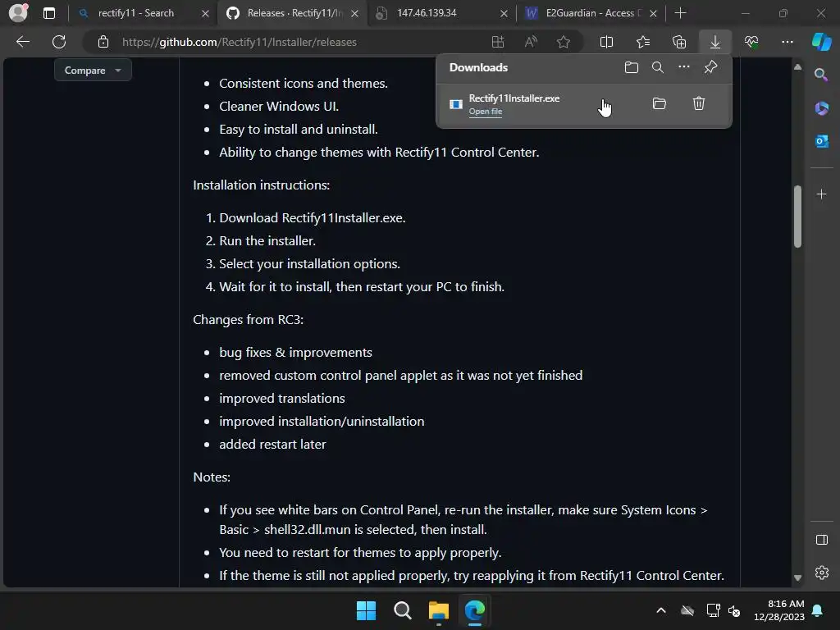Viewport: 840px width, 630px height.
Task: Open Collections panel
Action: coord(679,42)
